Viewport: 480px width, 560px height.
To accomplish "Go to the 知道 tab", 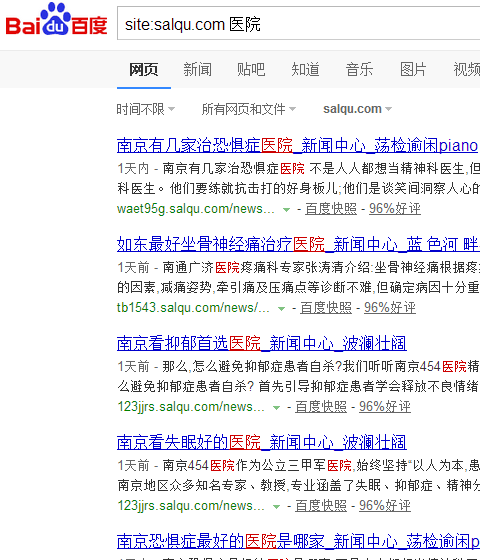I will tap(305, 69).
